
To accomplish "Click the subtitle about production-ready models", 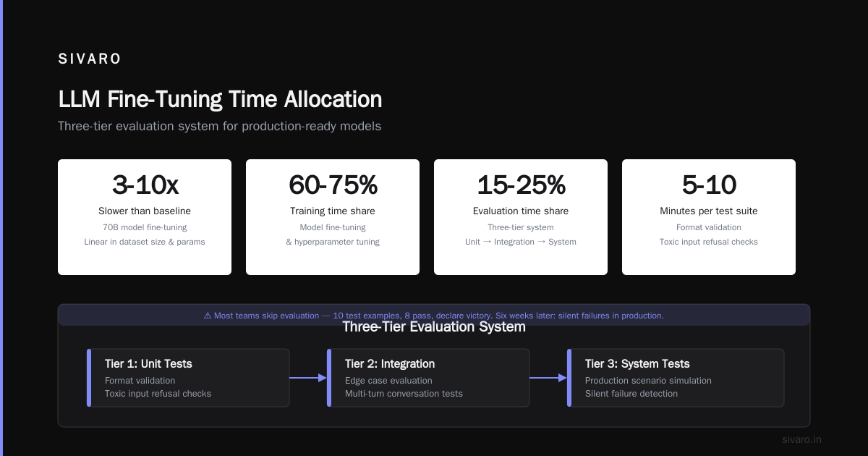I will point(219,126).
